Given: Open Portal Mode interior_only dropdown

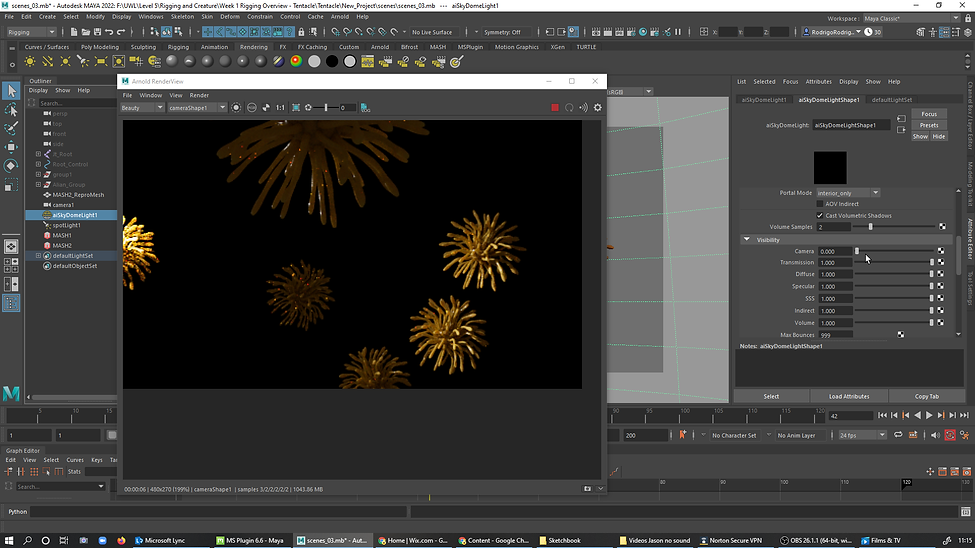Looking at the screenshot, I should [x=848, y=193].
